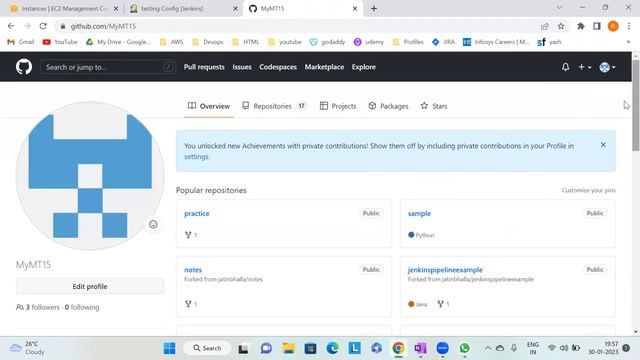Click the fork icon under practice repository
The width and height of the screenshot is (640, 360).
[x=188, y=235]
